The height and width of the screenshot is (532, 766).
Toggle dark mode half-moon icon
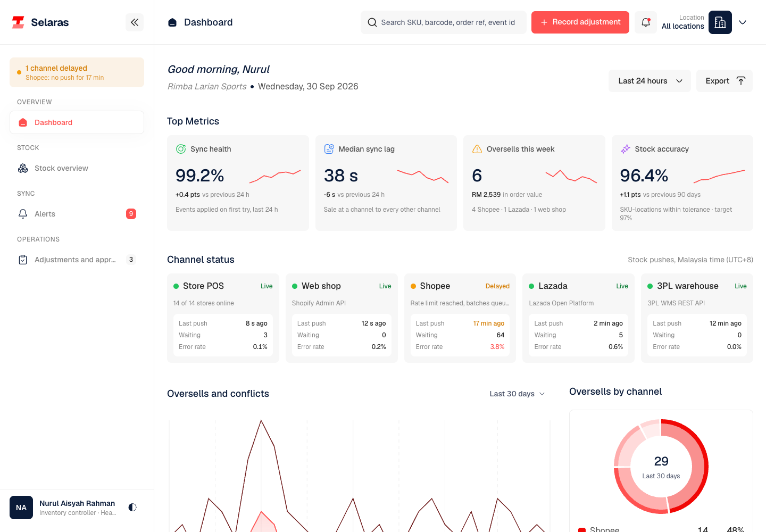click(132, 508)
